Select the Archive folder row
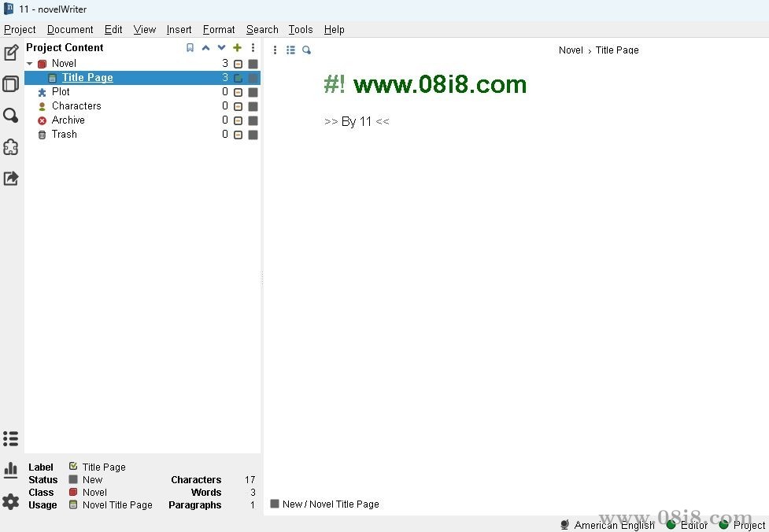The image size is (769, 532). pos(142,120)
